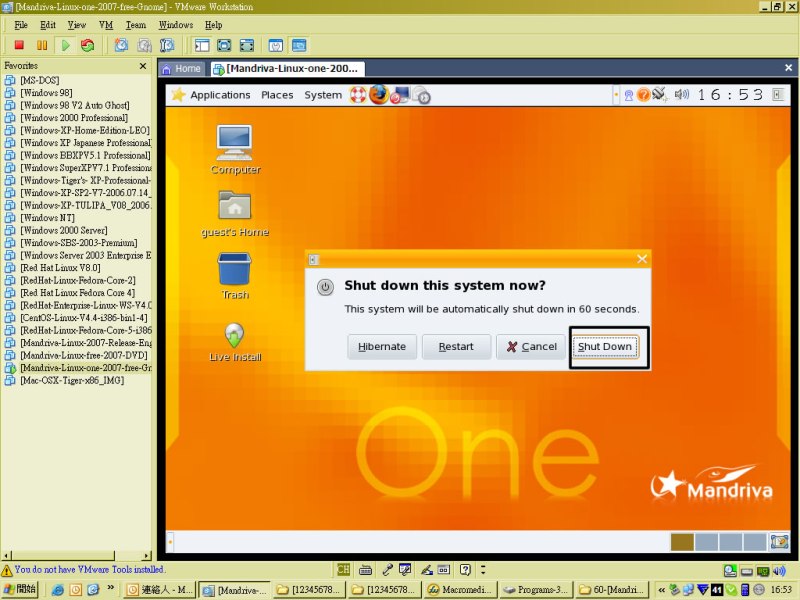Click the Shut Down button
Screen dimensions: 800x600
605,347
